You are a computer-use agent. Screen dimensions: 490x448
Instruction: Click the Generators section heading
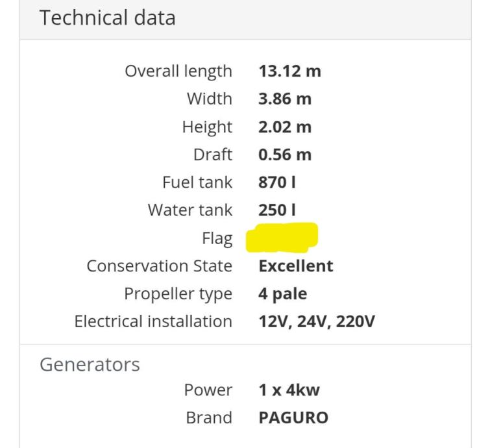(x=90, y=364)
